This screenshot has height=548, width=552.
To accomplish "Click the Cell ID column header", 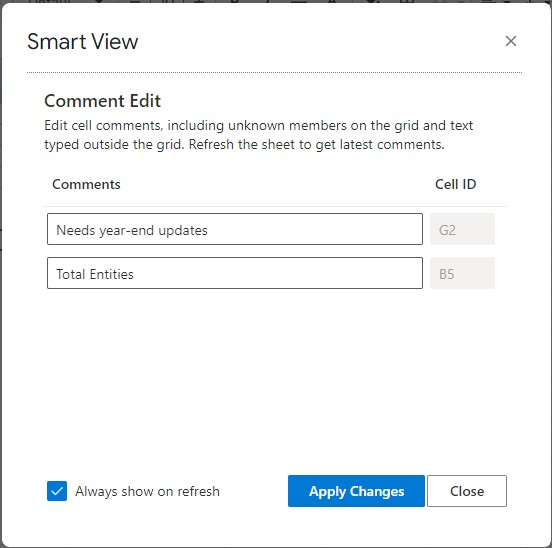I will (456, 184).
